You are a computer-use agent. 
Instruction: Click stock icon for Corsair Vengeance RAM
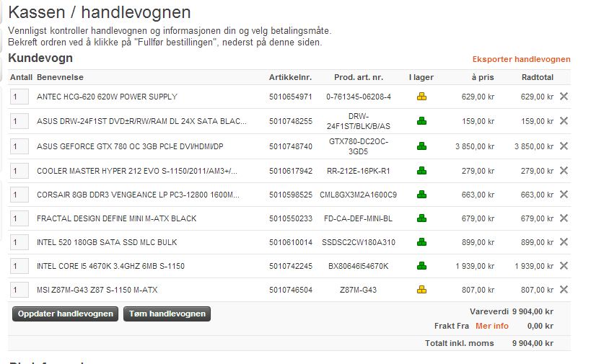421,194
